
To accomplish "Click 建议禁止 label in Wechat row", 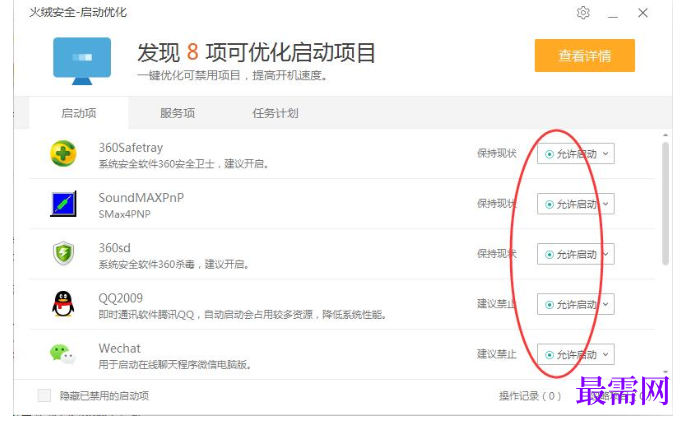I will coord(497,354).
